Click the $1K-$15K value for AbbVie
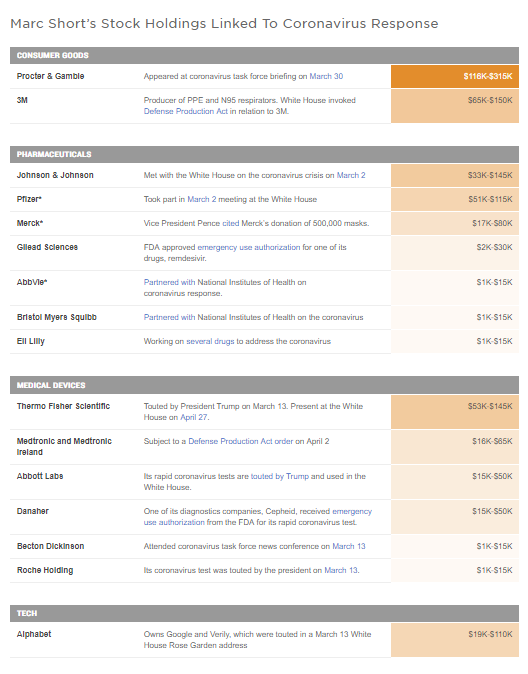 pyautogui.click(x=494, y=282)
